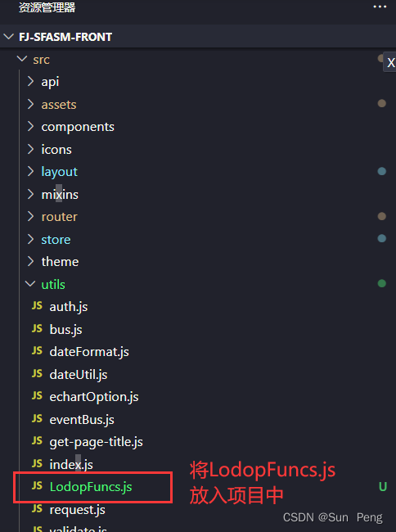The image size is (396, 532).
Task: Click the 资源管理器 explorer panel title
Action: tap(47, 7)
